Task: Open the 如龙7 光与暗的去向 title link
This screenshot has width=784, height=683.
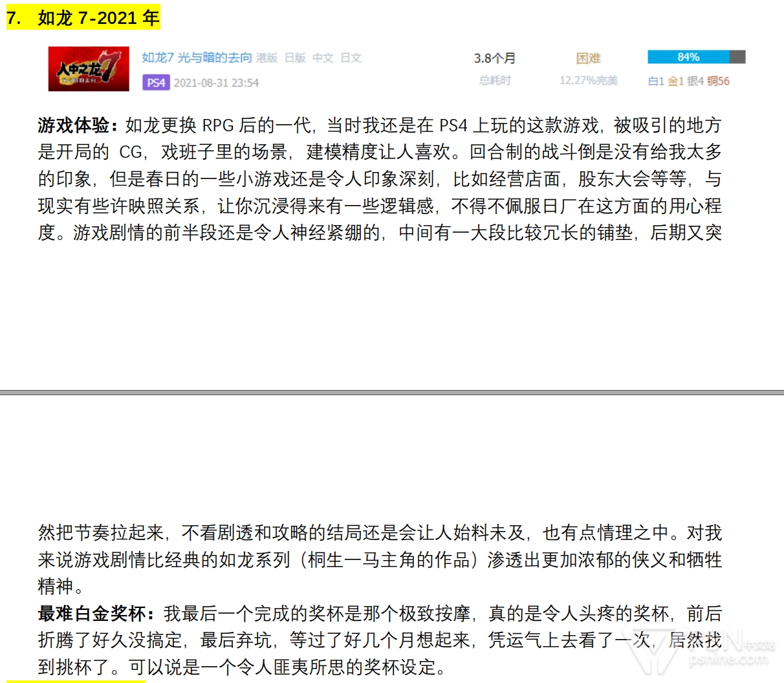Action: click(197, 58)
